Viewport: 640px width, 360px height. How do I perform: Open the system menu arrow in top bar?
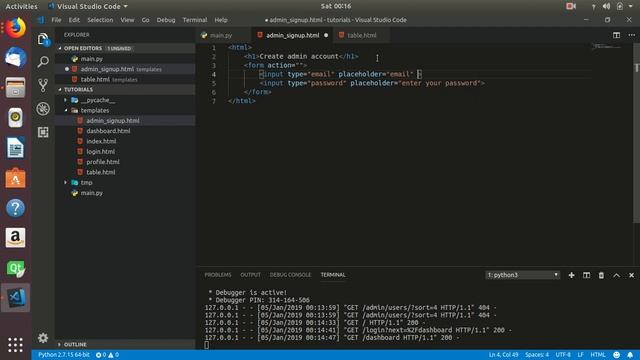click(x=631, y=6)
